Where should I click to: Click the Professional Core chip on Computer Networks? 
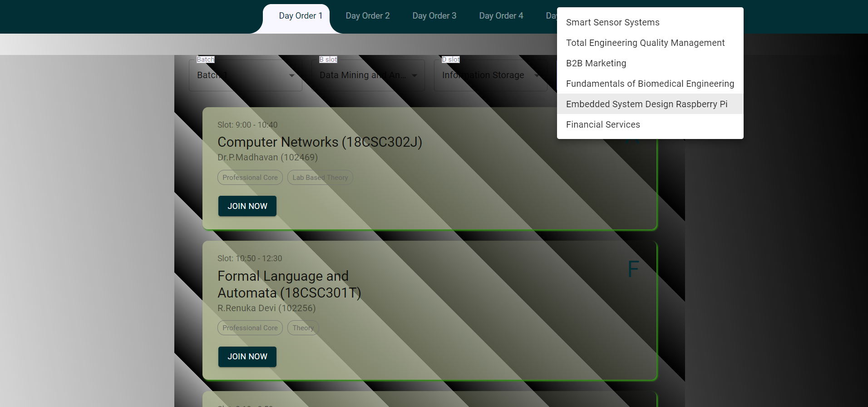pyautogui.click(x=250, y=178)
